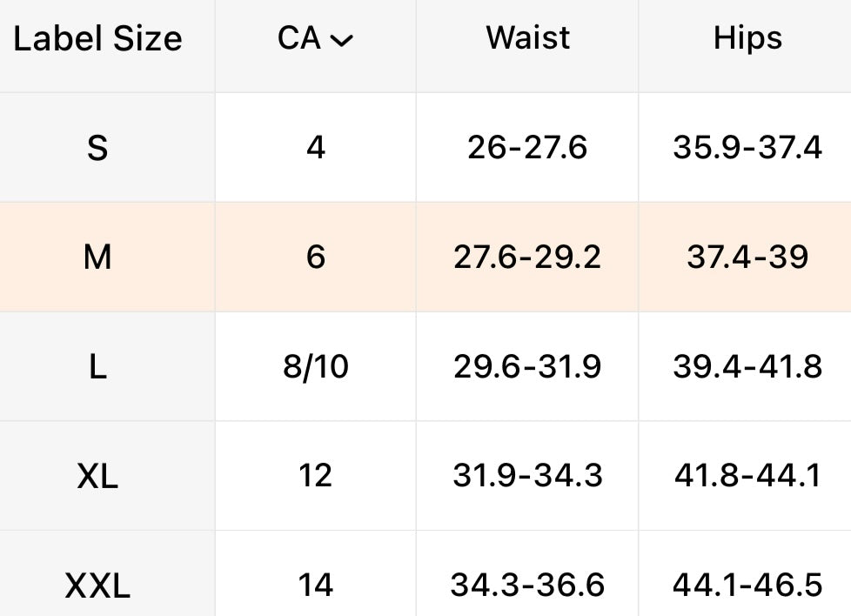
Task: Click waist measurement 31.9-34.3
Action: click(x=527, y=476)
